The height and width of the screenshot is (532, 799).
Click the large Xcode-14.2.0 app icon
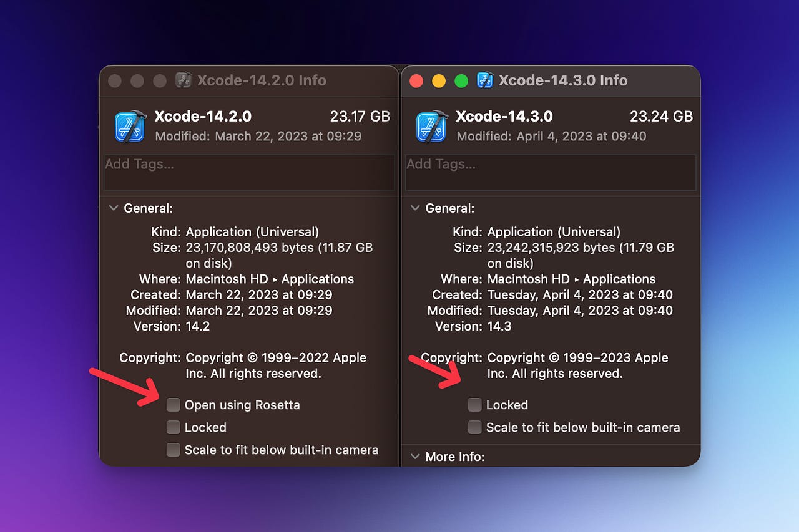tap(130, 126)
